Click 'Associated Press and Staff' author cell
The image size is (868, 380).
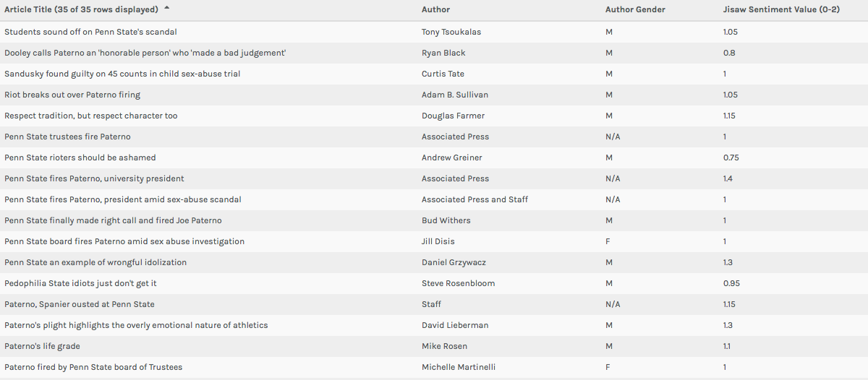tap(475, 199)
